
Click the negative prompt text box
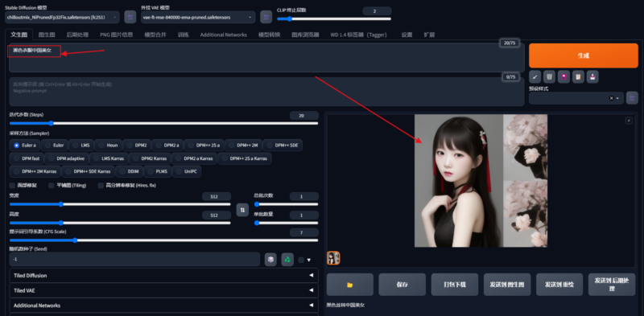[x=267, y=92]
